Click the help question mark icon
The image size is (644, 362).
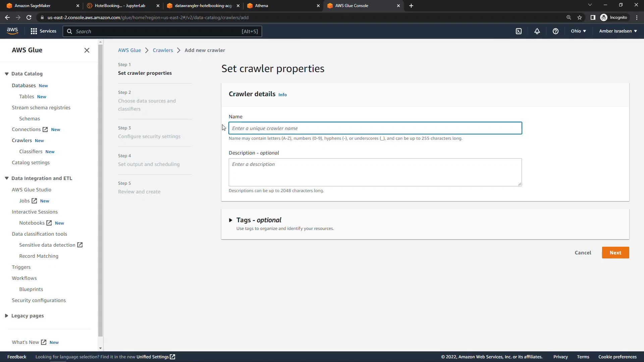click(x=555, y=31)
